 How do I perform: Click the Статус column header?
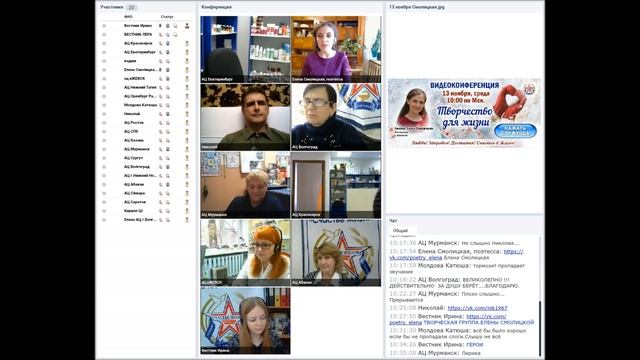pos(167,17)
